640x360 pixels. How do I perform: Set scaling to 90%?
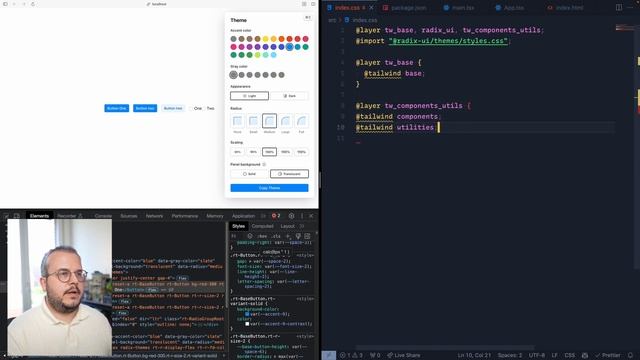click(x=237, y=152)
